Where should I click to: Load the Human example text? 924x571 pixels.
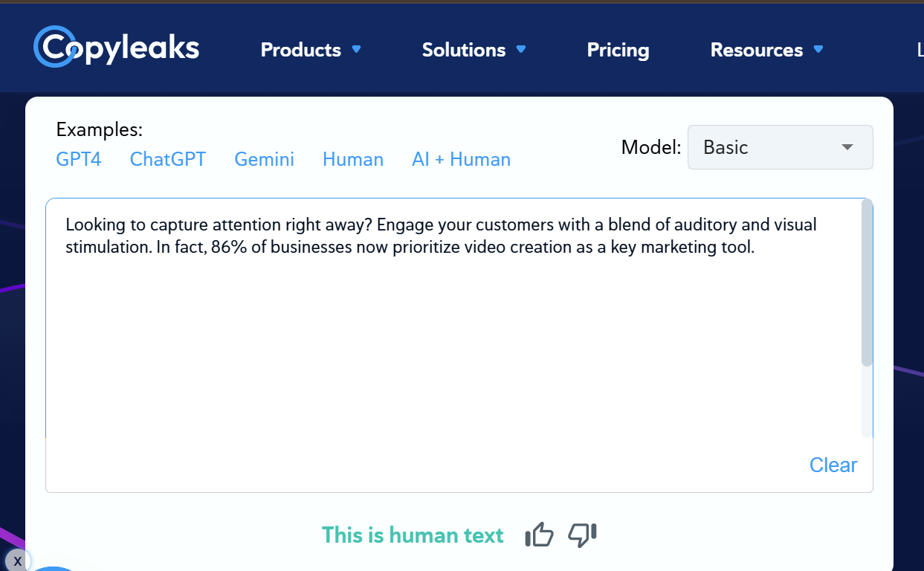(x=353, y=159)
